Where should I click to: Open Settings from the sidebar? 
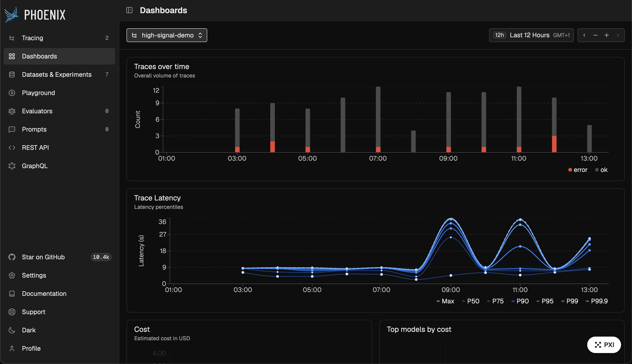coord(59,275)
